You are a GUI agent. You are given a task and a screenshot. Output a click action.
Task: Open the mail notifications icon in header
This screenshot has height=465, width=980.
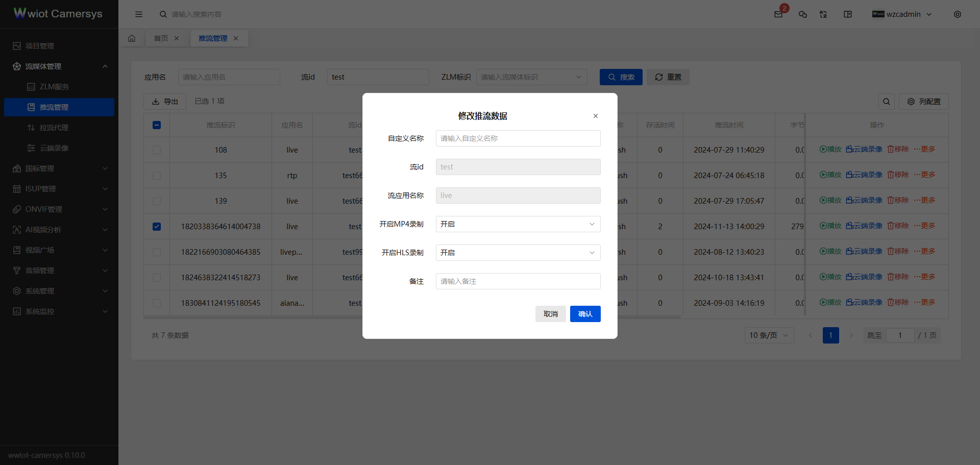(778, 14)
